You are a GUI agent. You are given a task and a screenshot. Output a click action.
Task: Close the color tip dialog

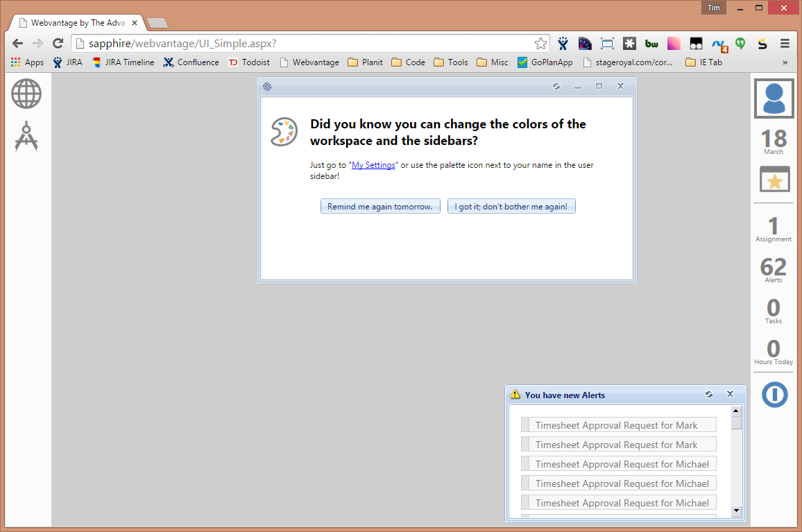620,86
